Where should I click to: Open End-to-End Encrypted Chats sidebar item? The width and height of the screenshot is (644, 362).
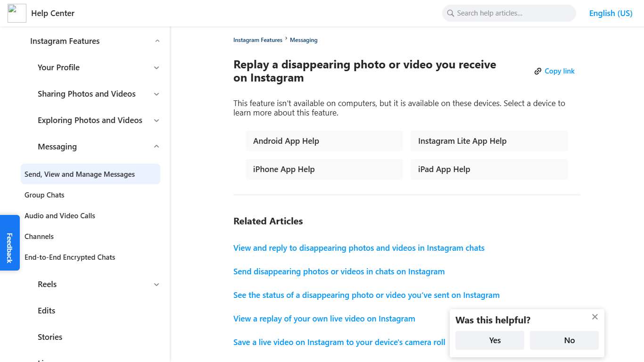pyautogui.click(x=70, y=257)
